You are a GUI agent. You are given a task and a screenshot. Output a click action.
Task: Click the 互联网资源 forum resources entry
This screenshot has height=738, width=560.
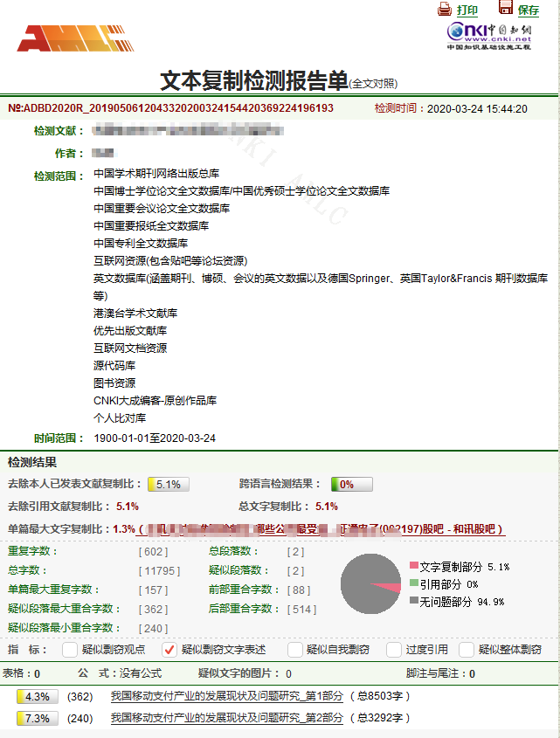(170, 261)
